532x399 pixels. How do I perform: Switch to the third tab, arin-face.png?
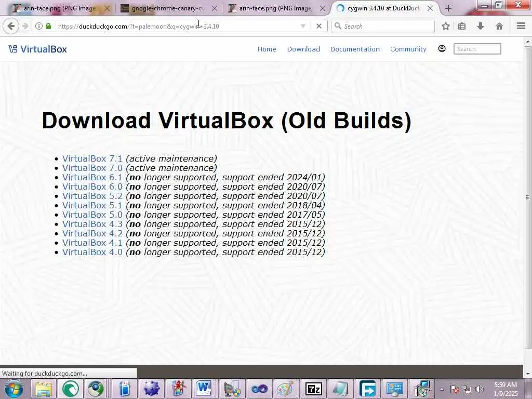(275, 8)
